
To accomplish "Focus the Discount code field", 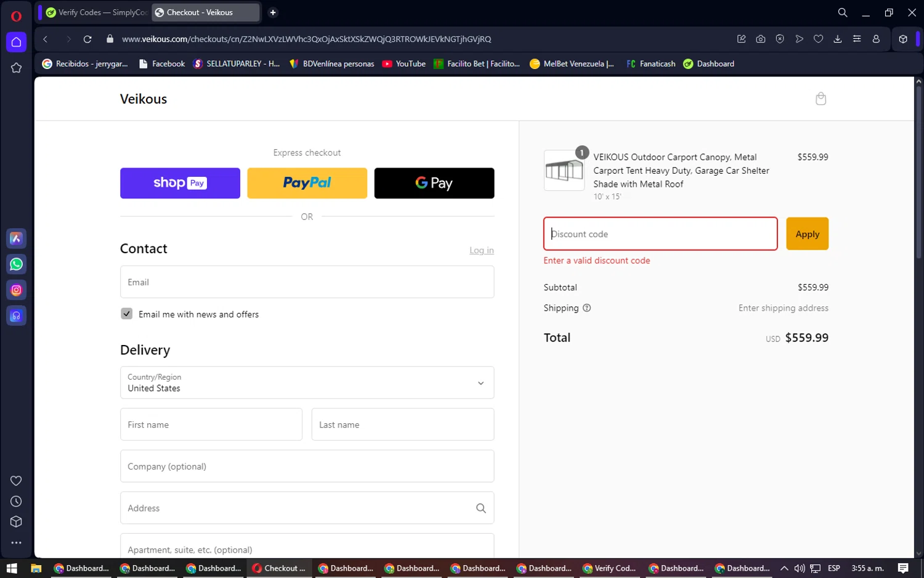I will [x=660, y=234].
